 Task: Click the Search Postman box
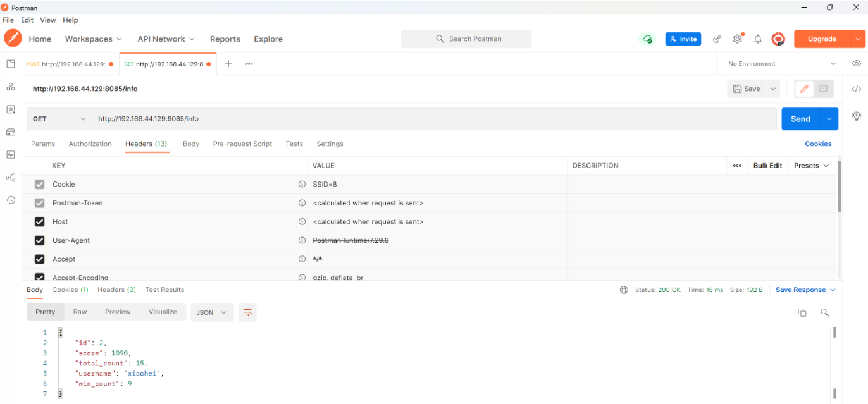click(466, 39)
